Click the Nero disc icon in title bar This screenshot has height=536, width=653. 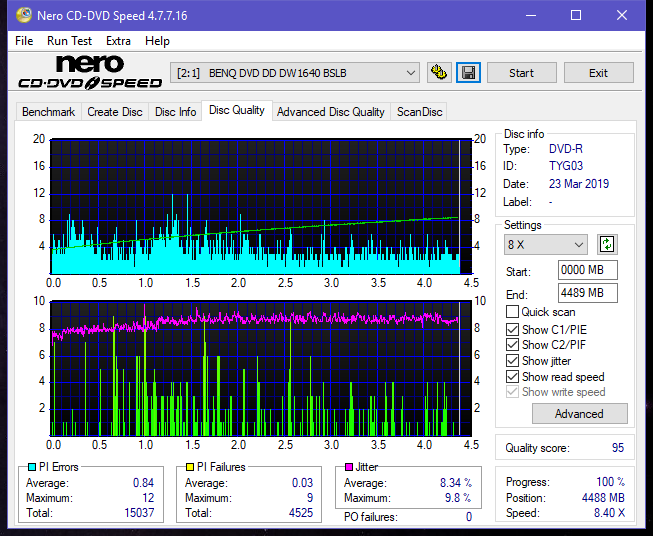click(24, 15)
